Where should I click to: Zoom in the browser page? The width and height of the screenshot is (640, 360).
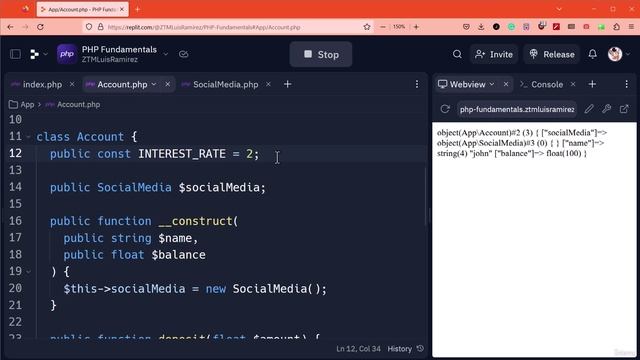(416, 27)
